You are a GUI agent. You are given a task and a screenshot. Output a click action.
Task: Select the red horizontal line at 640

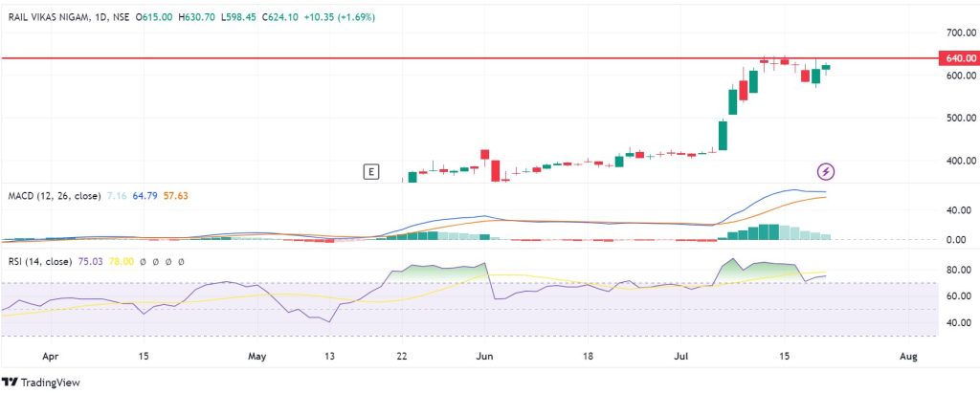coord(469,58)
